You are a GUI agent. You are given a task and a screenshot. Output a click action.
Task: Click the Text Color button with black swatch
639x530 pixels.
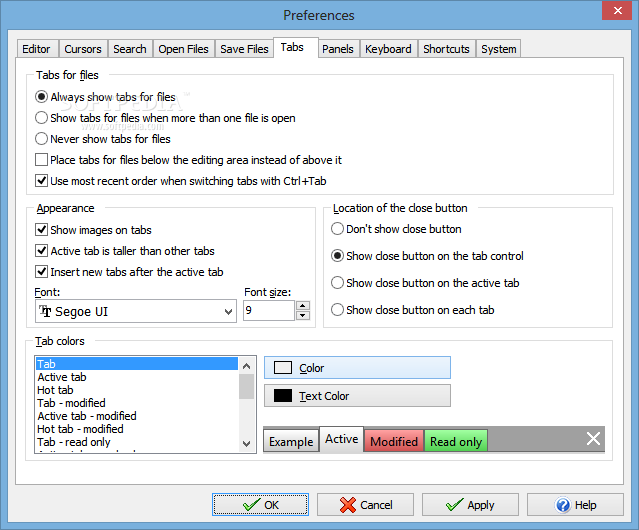coord(357,396)
